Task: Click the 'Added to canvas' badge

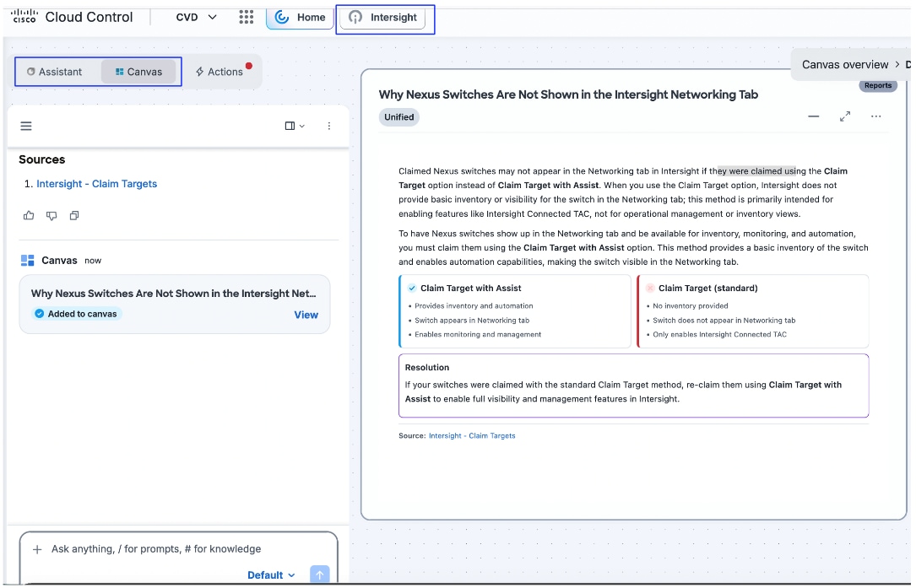Action: [x=77, y=314]
